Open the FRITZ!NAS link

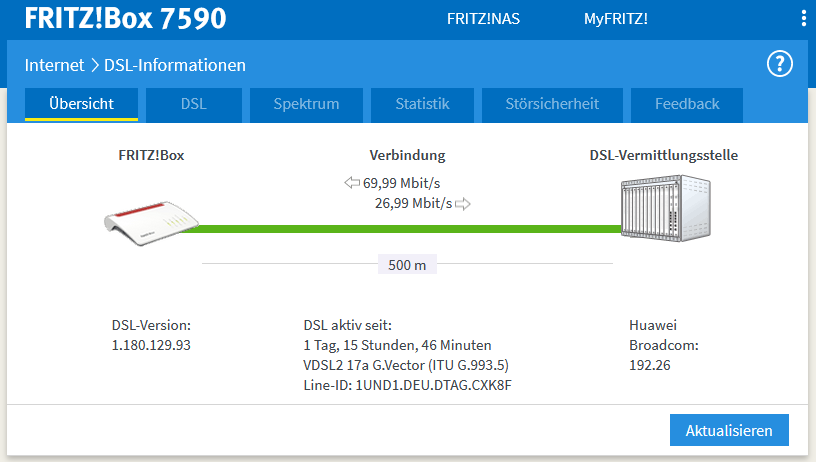(483, 19)
